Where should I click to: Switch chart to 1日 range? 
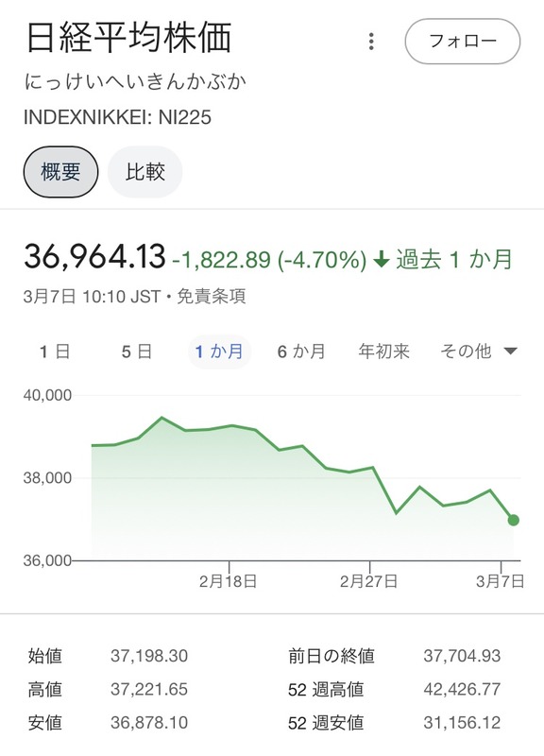[x=55, y=352]
